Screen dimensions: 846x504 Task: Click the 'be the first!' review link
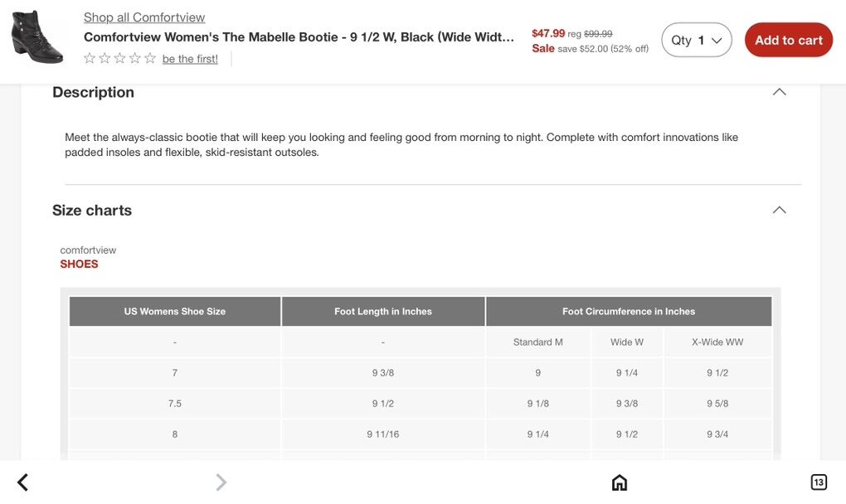point(190,59)
